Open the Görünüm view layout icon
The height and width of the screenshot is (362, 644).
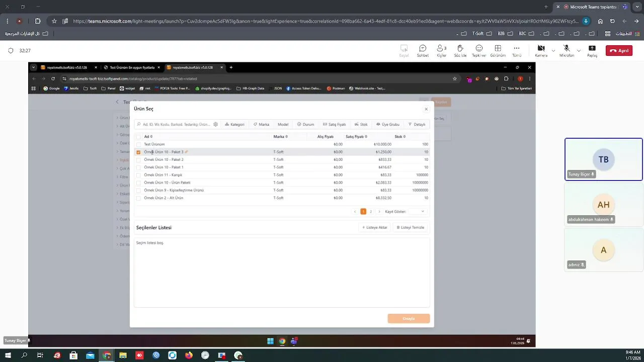498,51
